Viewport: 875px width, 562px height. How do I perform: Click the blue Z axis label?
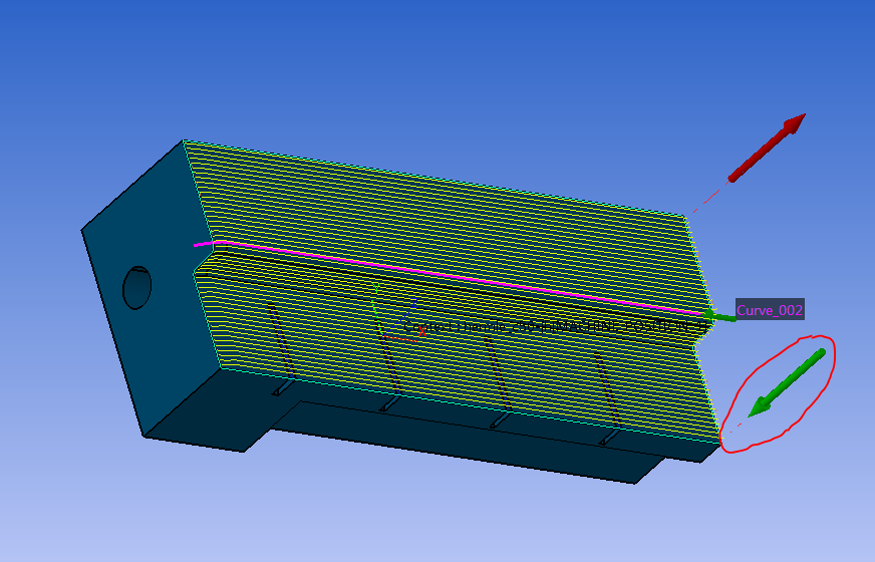[x=413, y=298]
